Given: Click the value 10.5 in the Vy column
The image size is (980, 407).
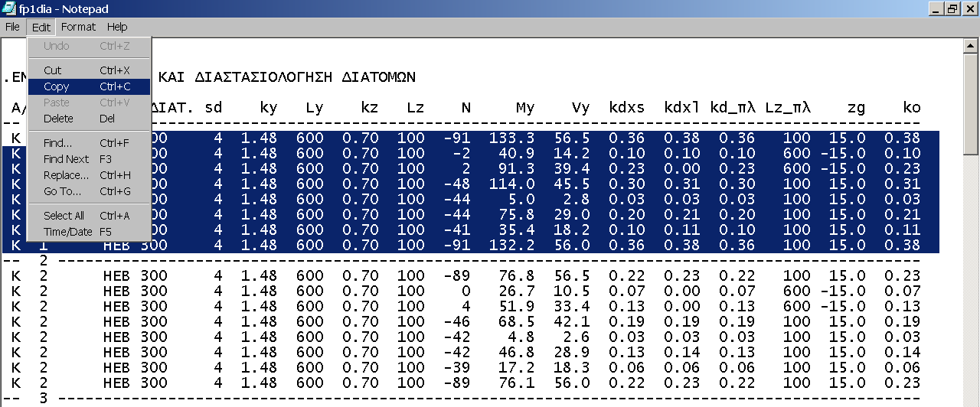Looking at the screenshot, I should 572,291.
